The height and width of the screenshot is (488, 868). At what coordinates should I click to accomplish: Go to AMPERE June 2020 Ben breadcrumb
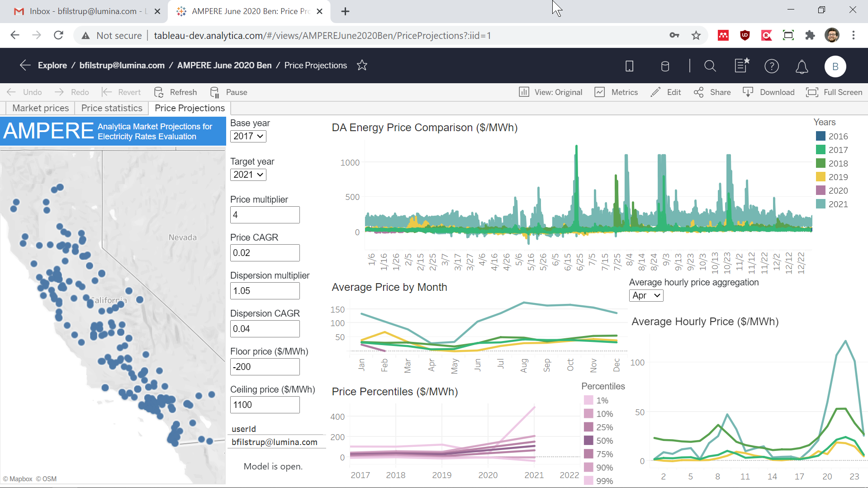tap(224, 65)
